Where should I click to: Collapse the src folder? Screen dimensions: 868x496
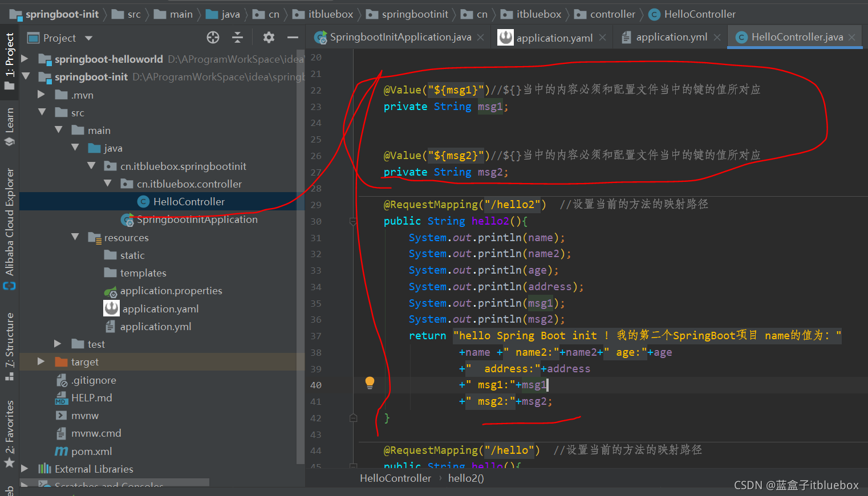click(x=42, y=112)
